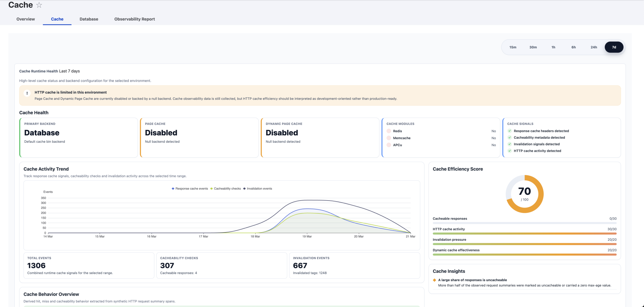
Task: Click the Redis 'No' status value
Action: tap(493, 131)
